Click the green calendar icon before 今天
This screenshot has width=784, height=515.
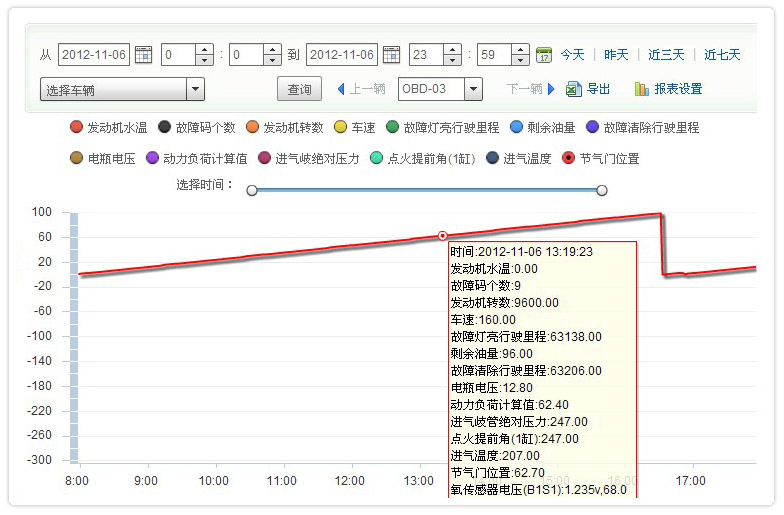click(x=544, y=55)
